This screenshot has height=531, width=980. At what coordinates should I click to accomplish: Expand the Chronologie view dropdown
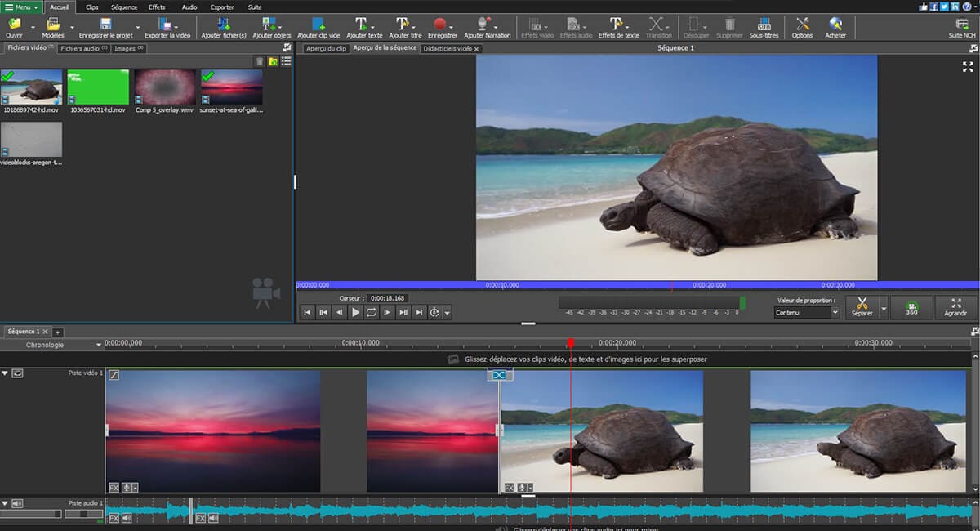pyautogui.click(x=99, y=345)
